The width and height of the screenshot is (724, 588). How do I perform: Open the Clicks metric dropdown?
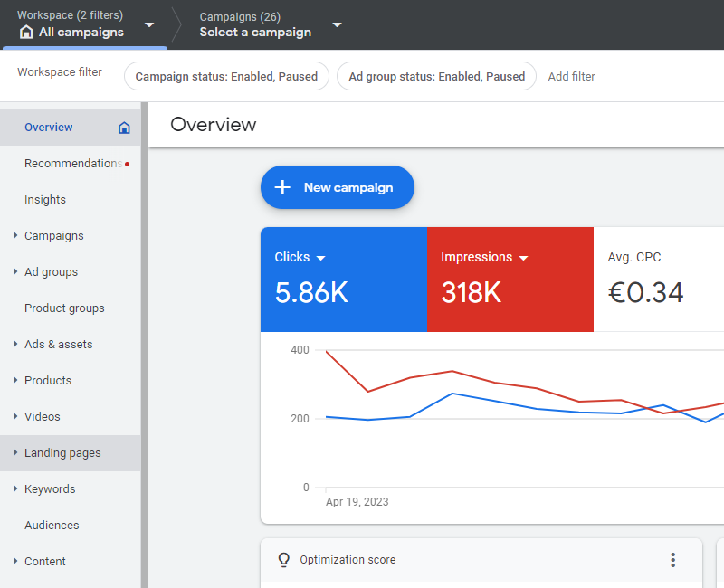point(321,258)
